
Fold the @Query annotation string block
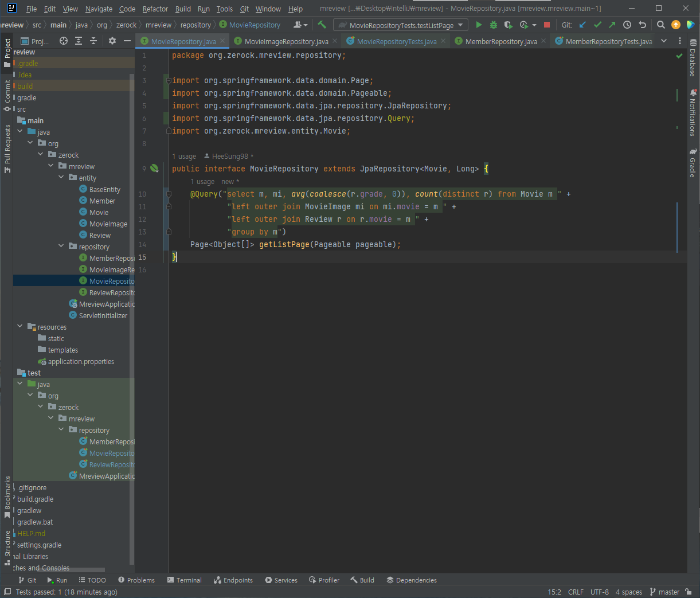pyautogui.click(x=169, y=194)
